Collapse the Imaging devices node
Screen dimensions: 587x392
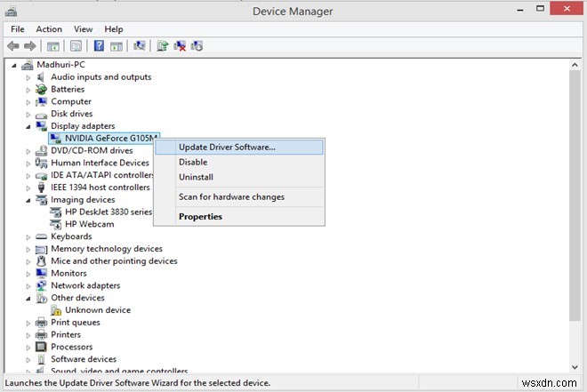28,200
